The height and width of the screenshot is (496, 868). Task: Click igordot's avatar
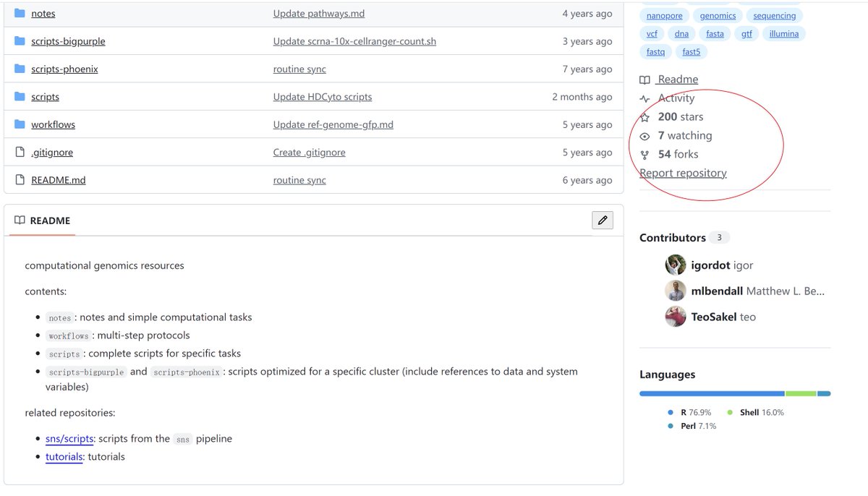point(676,265)
